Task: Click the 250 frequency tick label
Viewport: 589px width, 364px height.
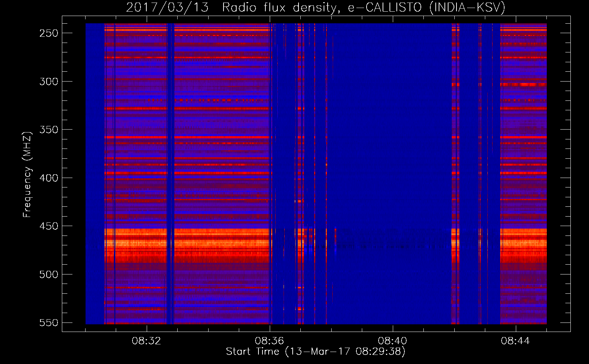Action: click(x=49, y=33)
